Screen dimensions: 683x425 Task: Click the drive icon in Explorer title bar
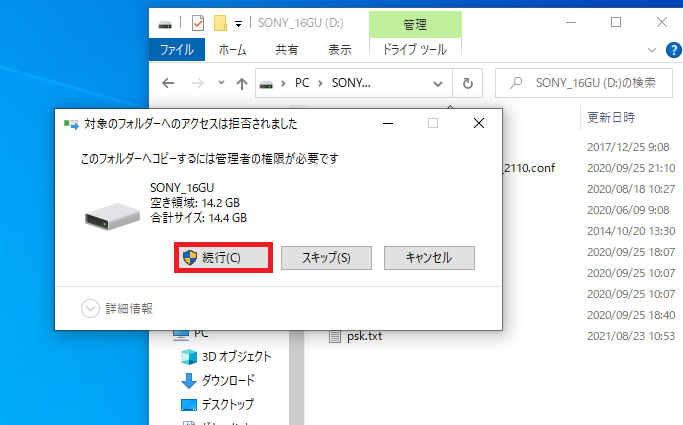165,24
